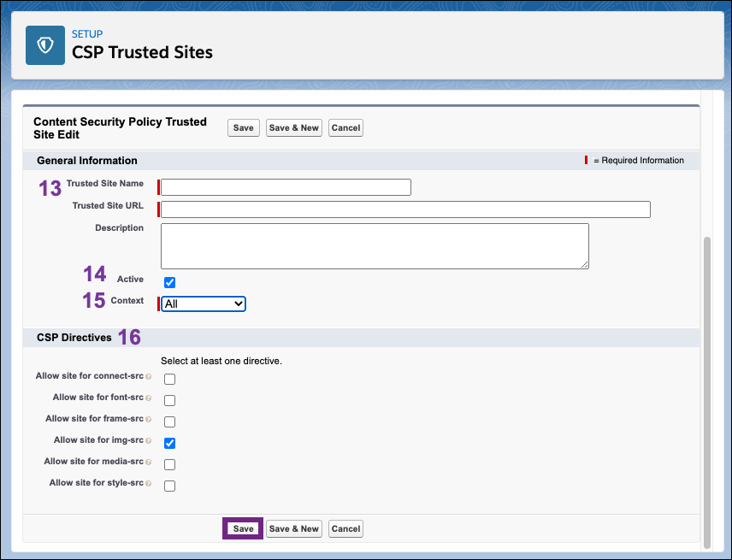Check Allow site for frame-src
Viewport: 732px width, 560px height.
coord(169,421)
